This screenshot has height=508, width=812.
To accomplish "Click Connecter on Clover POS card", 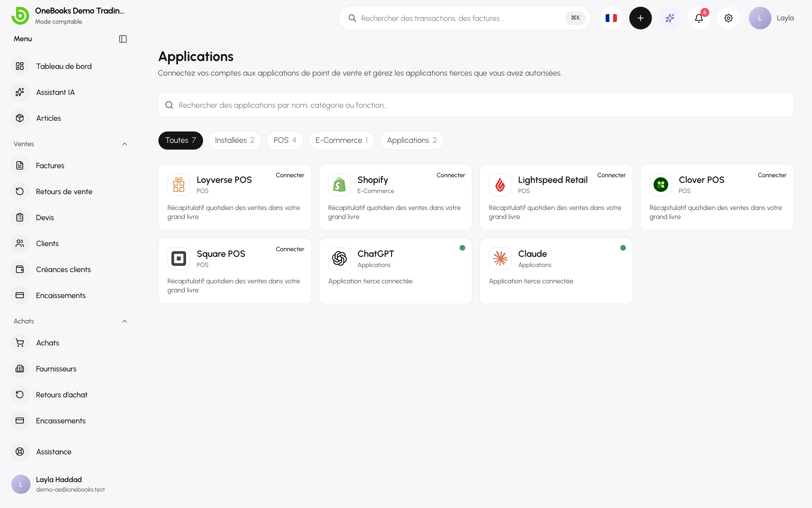I will (x=772, y=175).
